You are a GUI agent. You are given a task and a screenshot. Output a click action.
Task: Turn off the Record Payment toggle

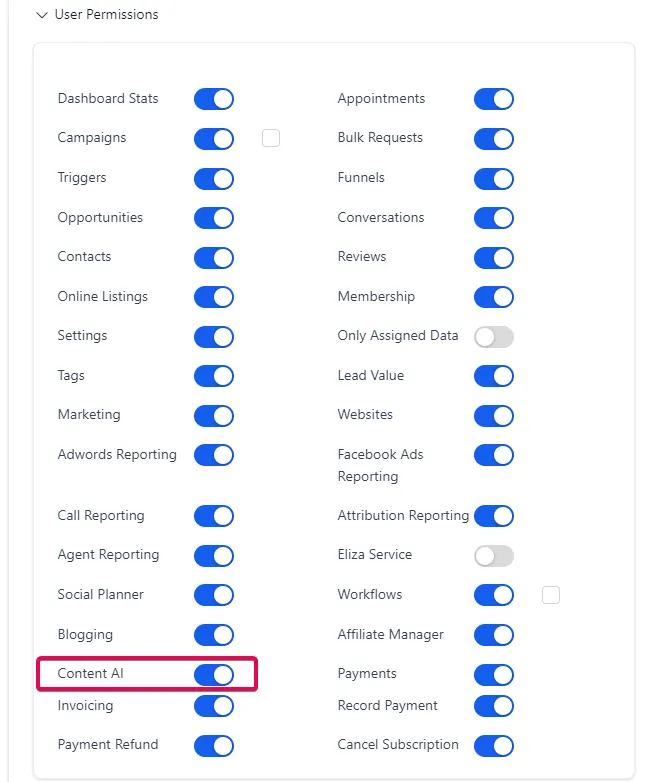494,706
